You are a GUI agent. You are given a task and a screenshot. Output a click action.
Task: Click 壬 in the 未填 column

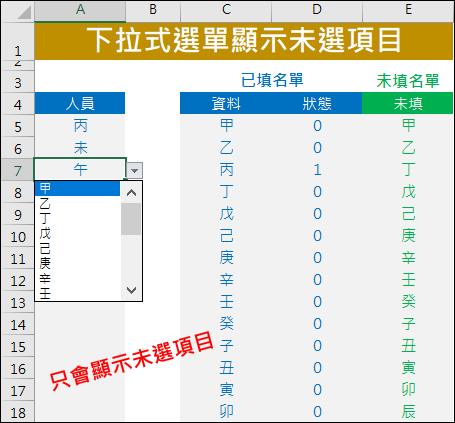point(408,279)
